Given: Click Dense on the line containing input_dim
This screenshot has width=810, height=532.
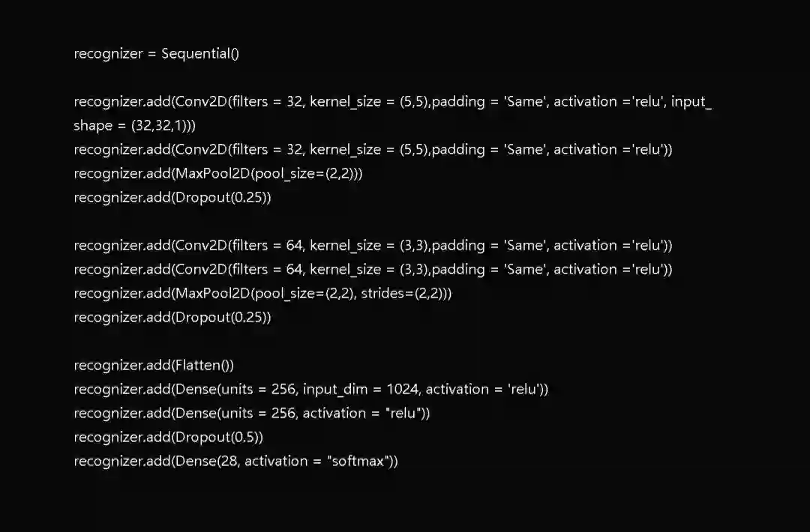Looking at the screenshot, I should [x=193, y=390].
